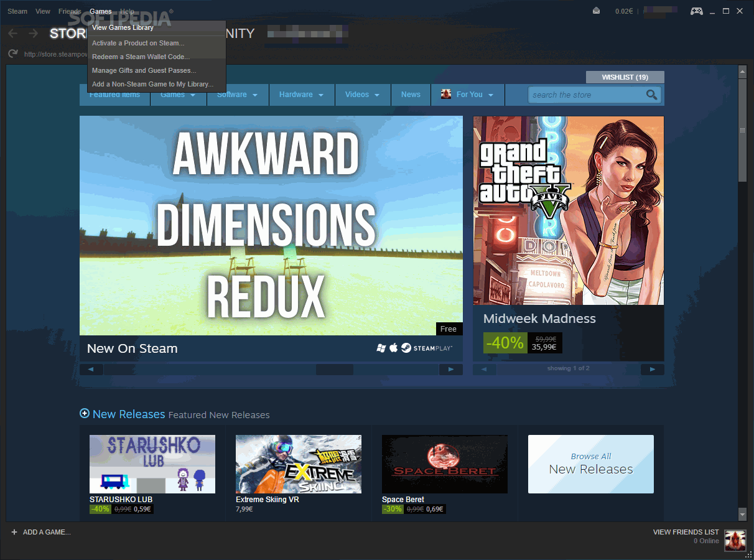Click Browse All New Releases tile
754x560 pixels.
591,464
